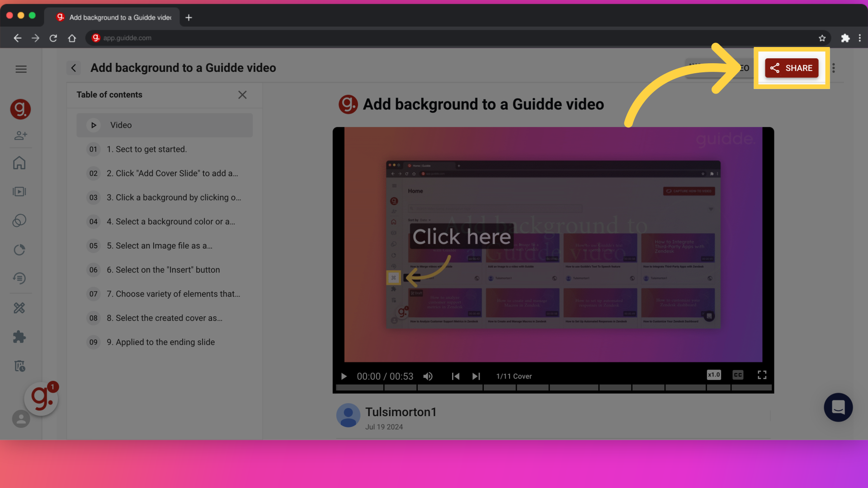Open the trash bin sidebar icon
The image size is (868, 488).
tap(19, 366)
